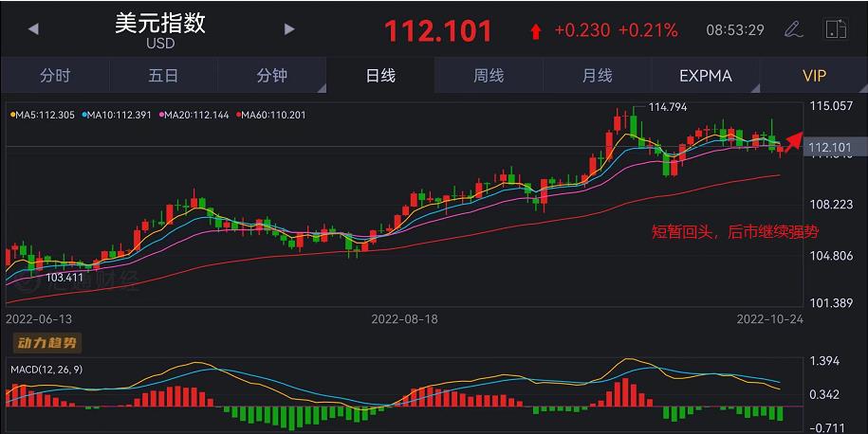Click the 动力趋势 button
This screenshot has width=868, height=434.
[x=45, y=342]
